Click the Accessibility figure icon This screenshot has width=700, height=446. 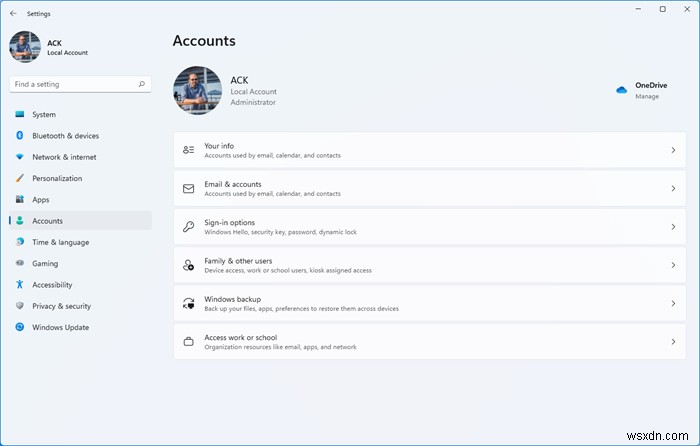[20, 284]
